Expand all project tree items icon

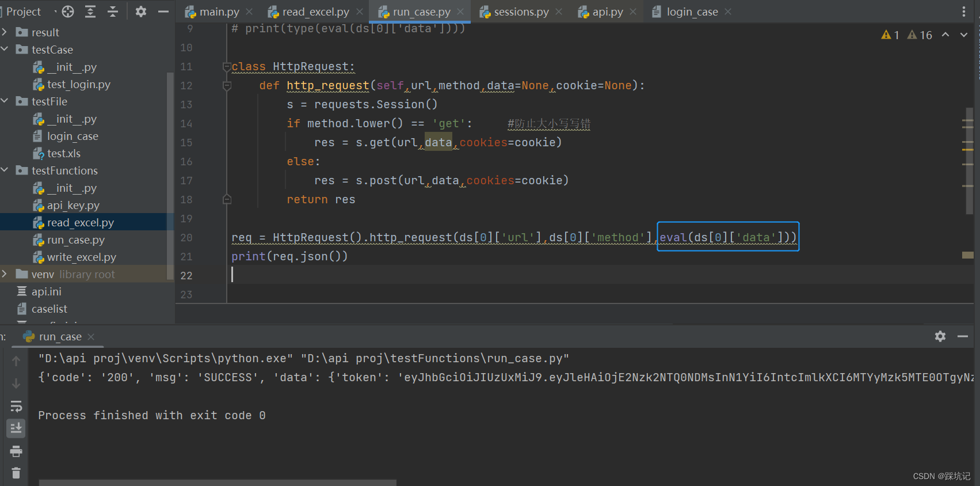(x=90, y=12)
